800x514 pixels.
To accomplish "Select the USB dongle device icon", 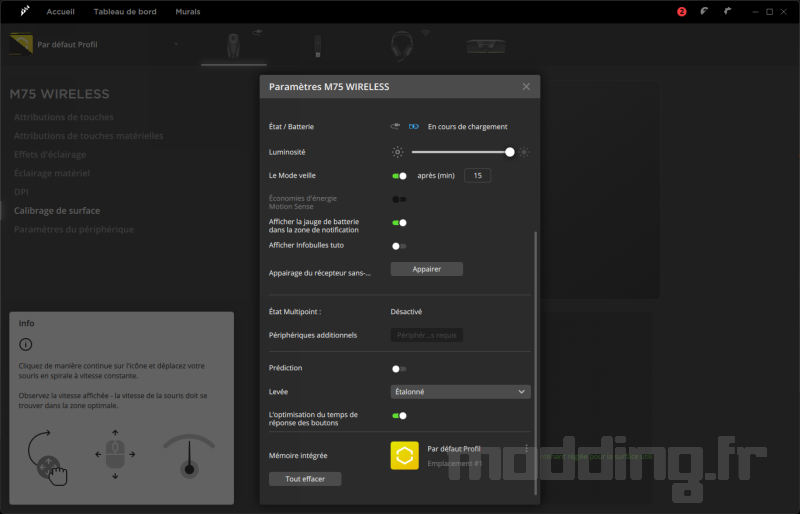I will point(317,46).
